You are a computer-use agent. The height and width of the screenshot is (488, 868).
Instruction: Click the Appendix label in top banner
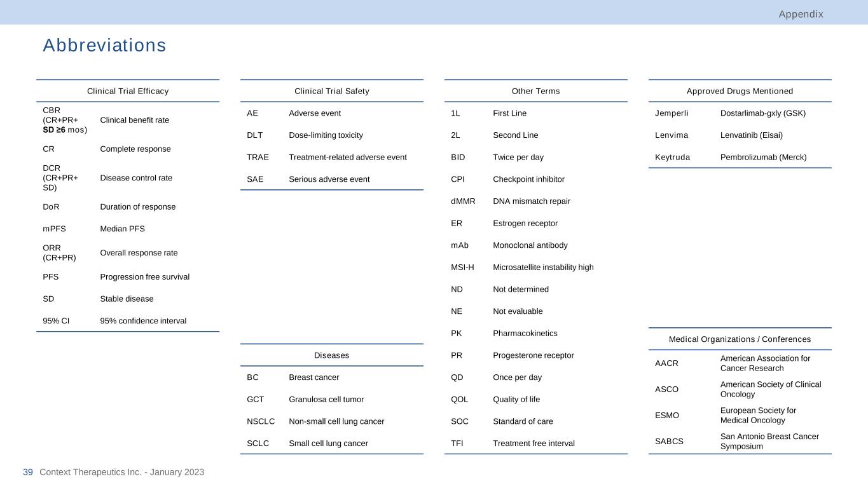[801, 14]
